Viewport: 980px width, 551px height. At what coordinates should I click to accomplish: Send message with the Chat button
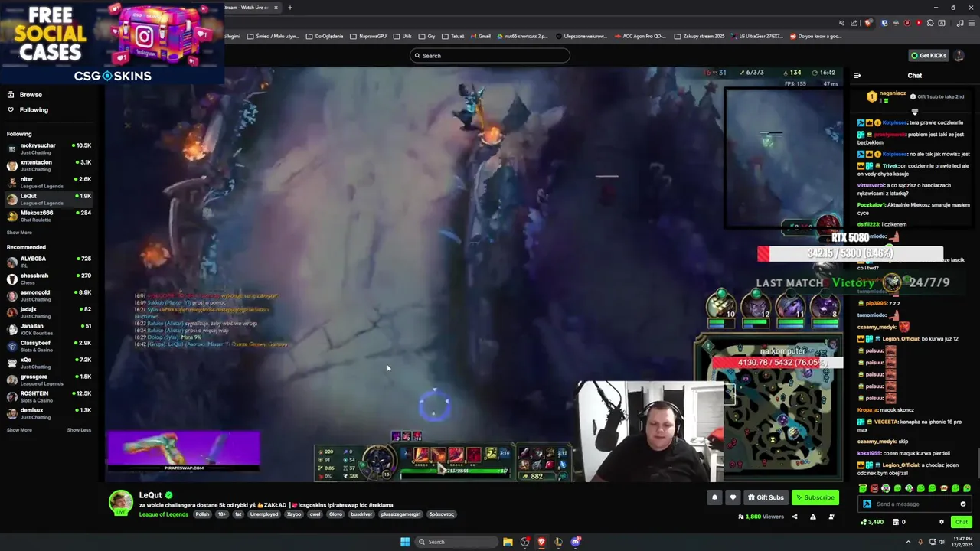(x=961, y=522)
